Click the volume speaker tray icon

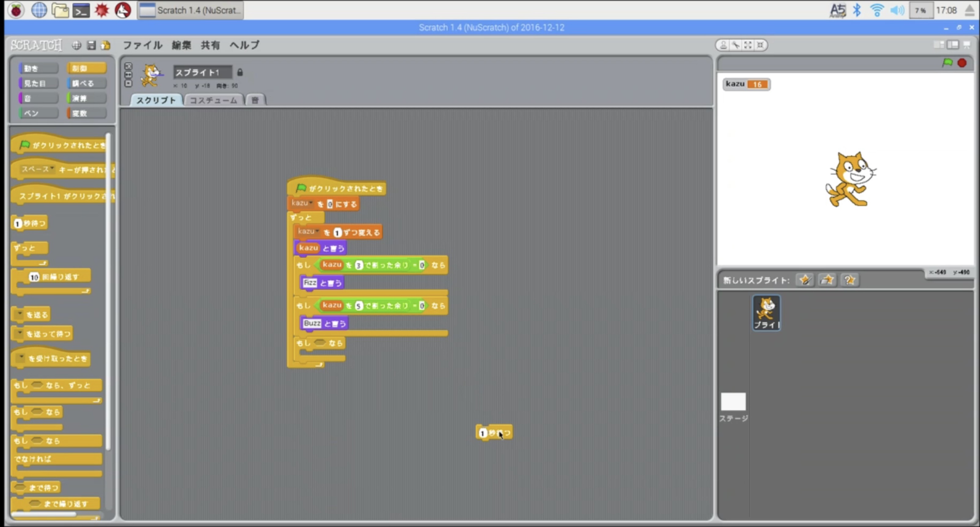click(897, 10)
